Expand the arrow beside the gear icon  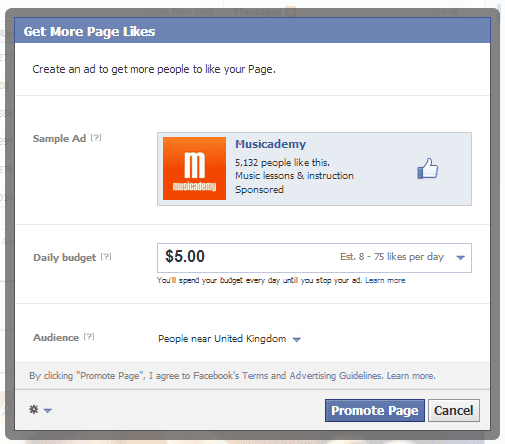(48, 411)
